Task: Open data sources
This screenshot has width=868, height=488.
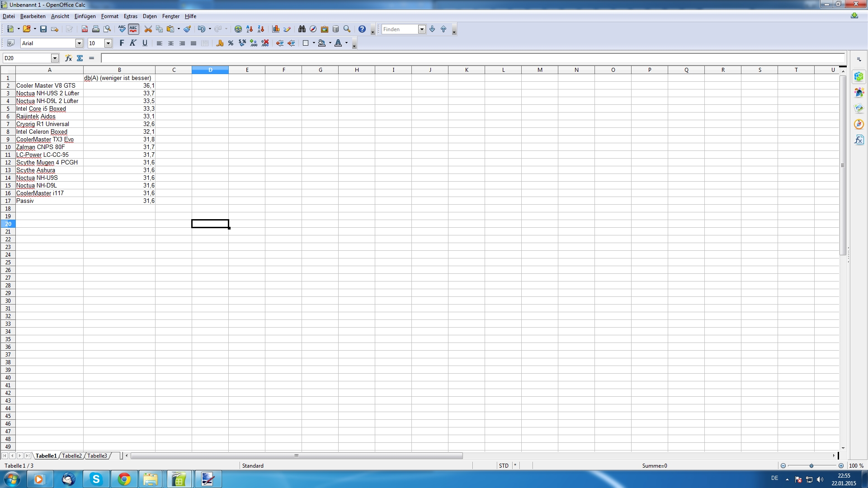Action: click(336, 29)
